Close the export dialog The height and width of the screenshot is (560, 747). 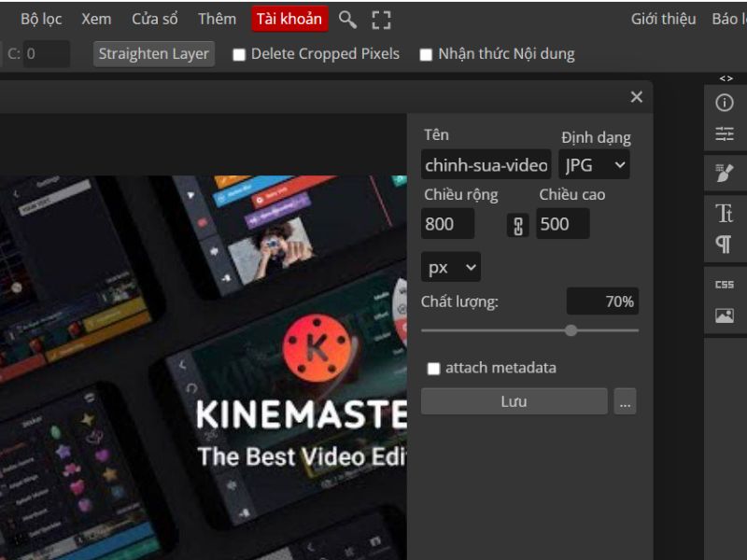(x=637, y=97)
